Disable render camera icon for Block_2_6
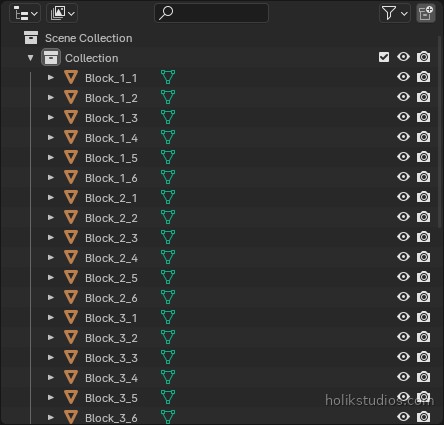The width and height of the screenshot is (444, 425). pos(423,297)
